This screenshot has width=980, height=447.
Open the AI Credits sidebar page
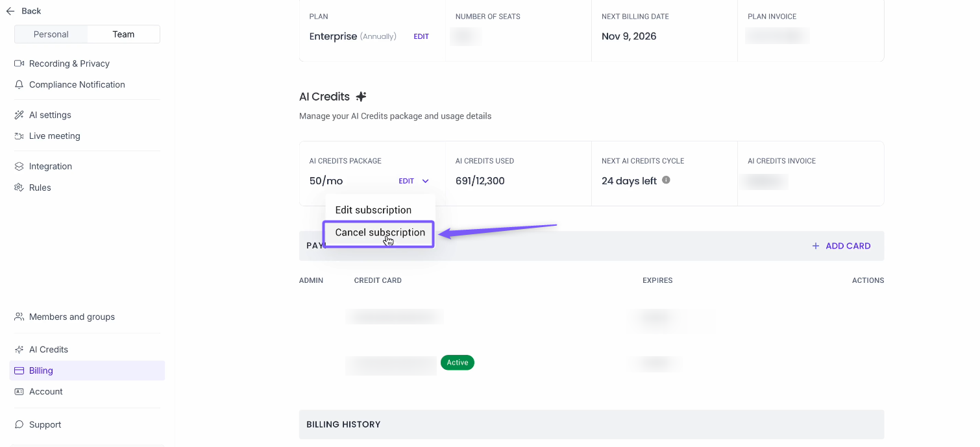(x=48, y=350)
